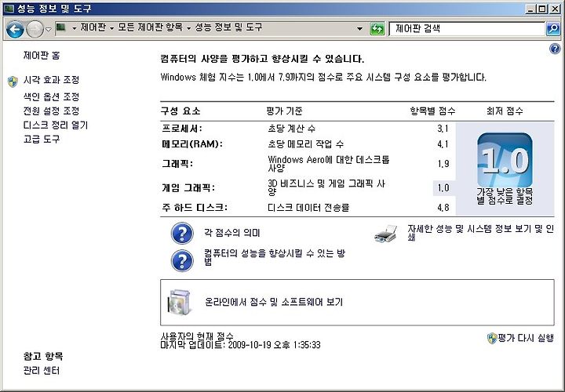The height and width of the screenshot is (392, 565).
Task: Click the 최저 점수 column header
Action: 505,111
